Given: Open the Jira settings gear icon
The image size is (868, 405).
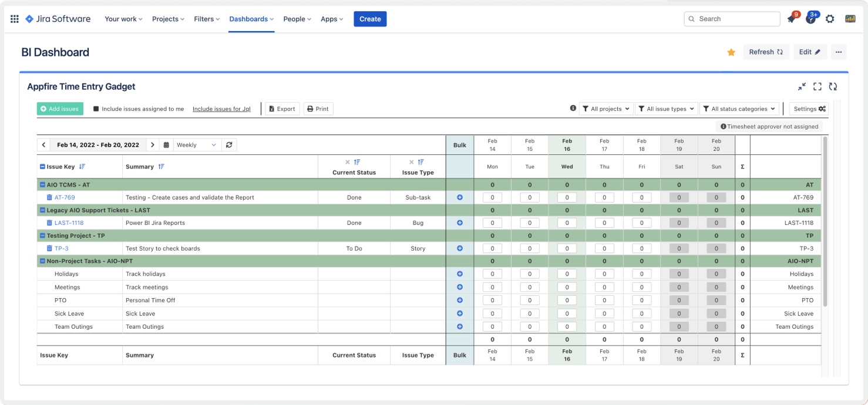Looking at the screenshot, I should pyautogui.click(x=830, y=19).
